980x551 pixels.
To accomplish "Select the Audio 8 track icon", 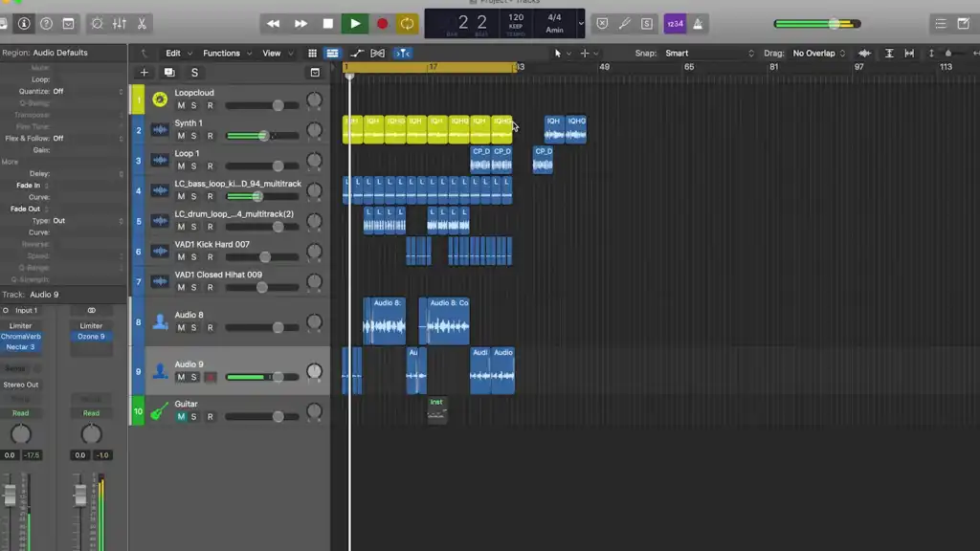I will [x=160, y=321].
